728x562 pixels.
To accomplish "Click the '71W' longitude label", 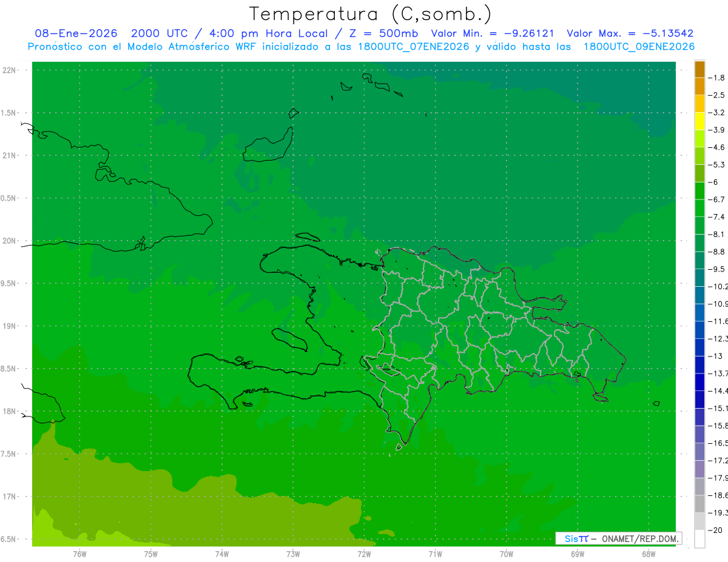I will tap(435, 554).
